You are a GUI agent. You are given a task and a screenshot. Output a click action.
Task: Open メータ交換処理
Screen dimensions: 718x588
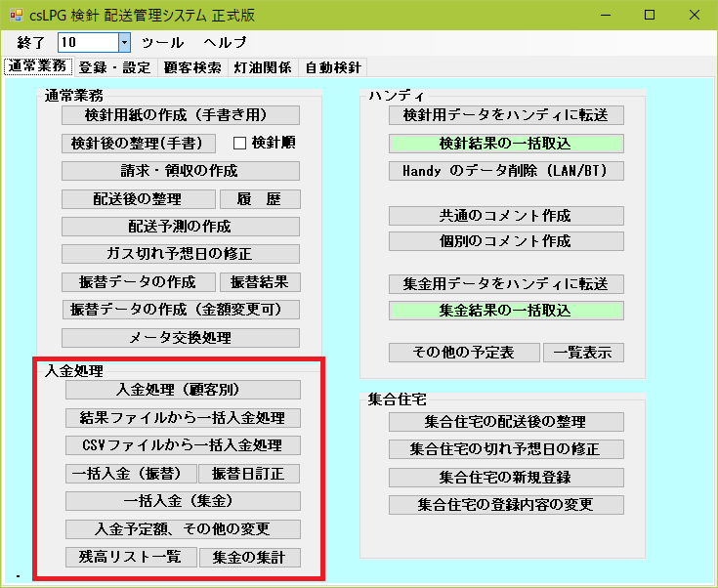[181, 338]
